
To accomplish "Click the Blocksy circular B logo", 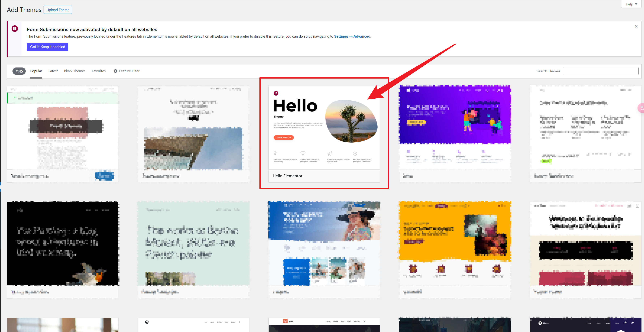I will (540, 323).
